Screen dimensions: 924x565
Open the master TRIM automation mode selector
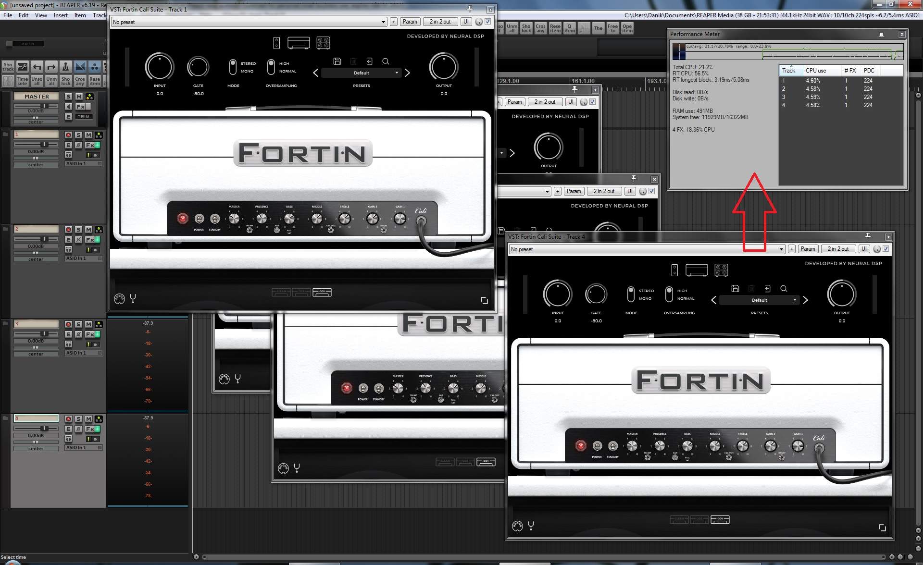pyautogui.click(x=84, y=117)
